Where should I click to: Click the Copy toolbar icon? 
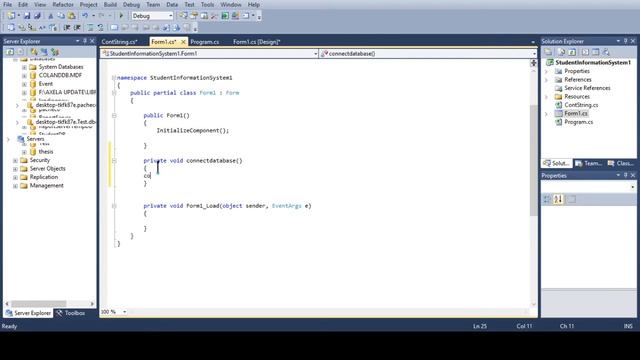click(x=61, y=16)
